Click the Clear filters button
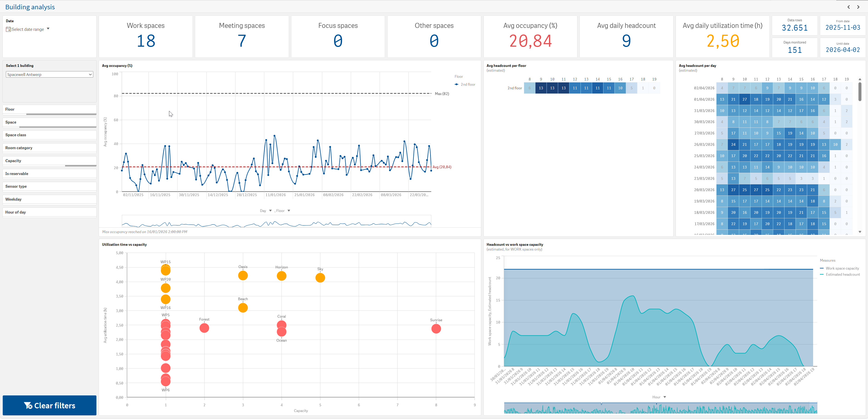The width and height of the screenshot is (868, 419). 49,405
